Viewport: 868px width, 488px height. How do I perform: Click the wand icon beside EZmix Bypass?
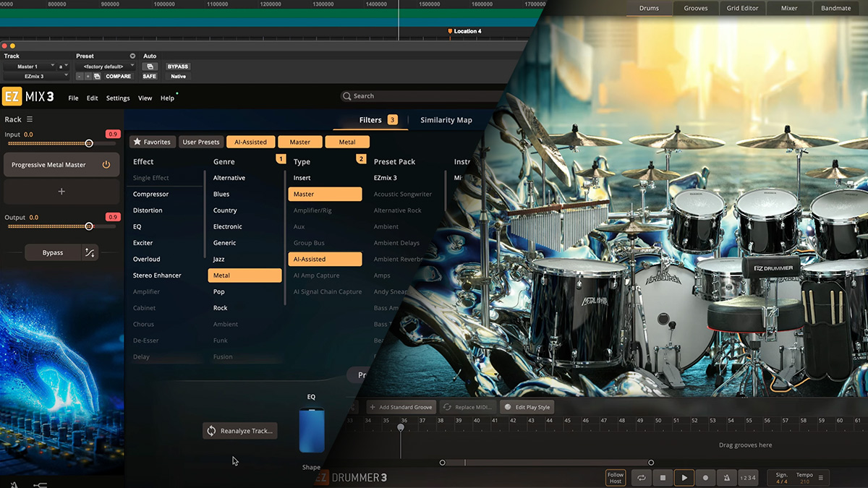click(89, 252)
